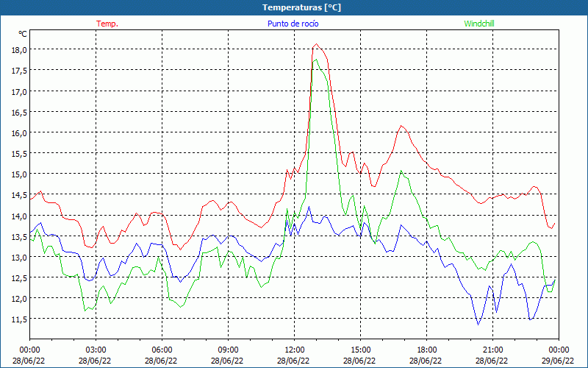Click the 15:00 time axis label
588x368 pixels.
tap(360, 350)
